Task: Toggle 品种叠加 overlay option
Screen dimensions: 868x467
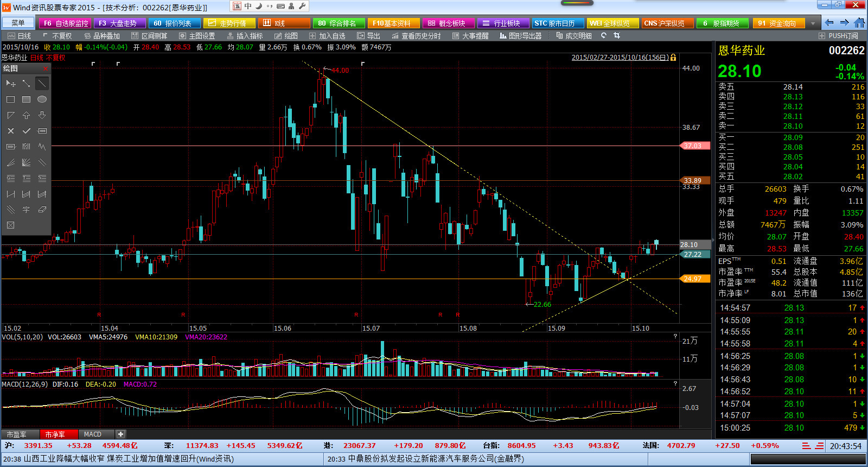Action: pyautogui.click(x=102, y=36)
